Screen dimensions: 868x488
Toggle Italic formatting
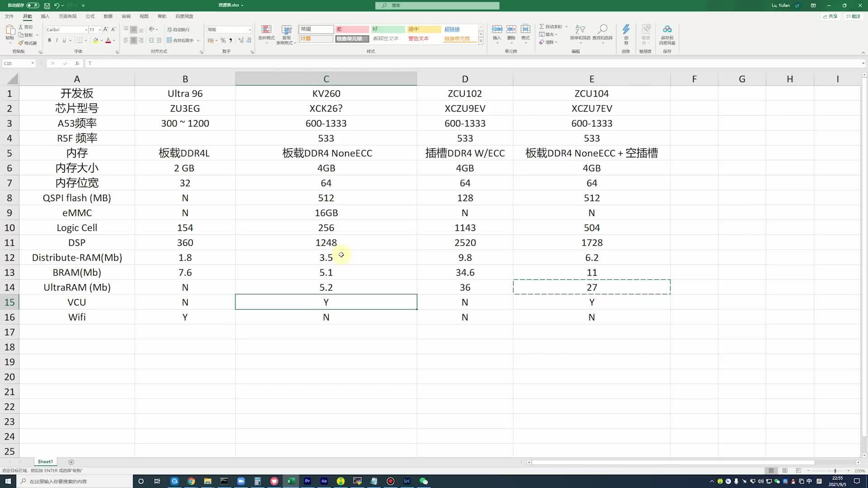click(57, 40)
